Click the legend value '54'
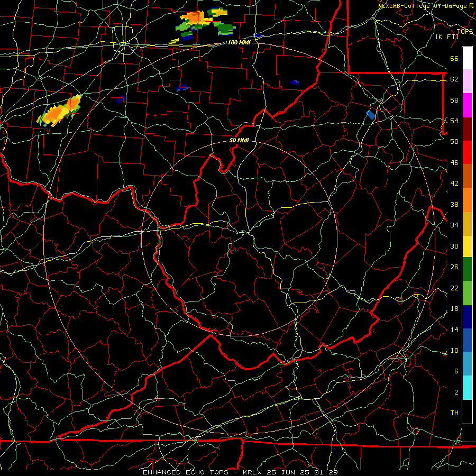Image resolution: width=476 pixels, height=476 pixels. 454,121
